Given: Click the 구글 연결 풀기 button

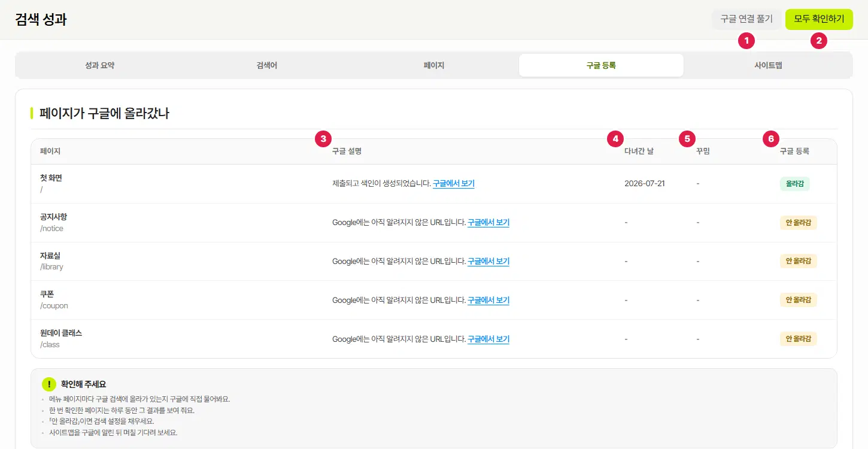Looking at the screenshot, I should click(746, 19).
